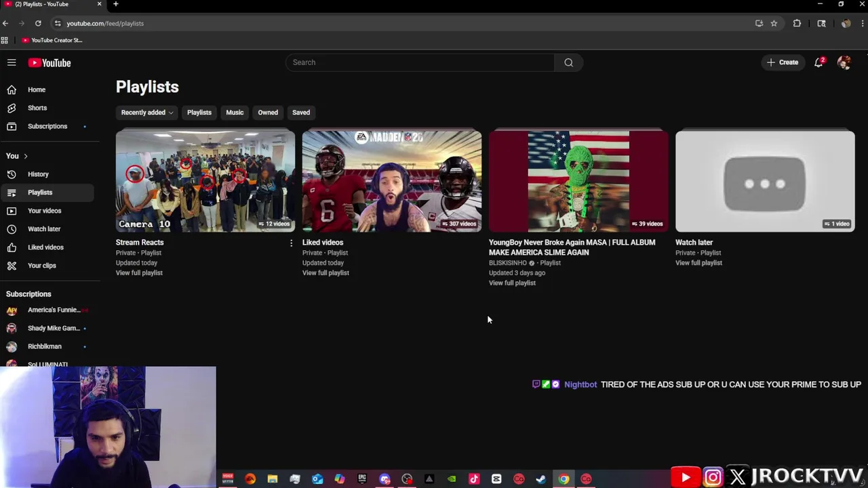Open Watch later in sidebar

click(44, 229)
